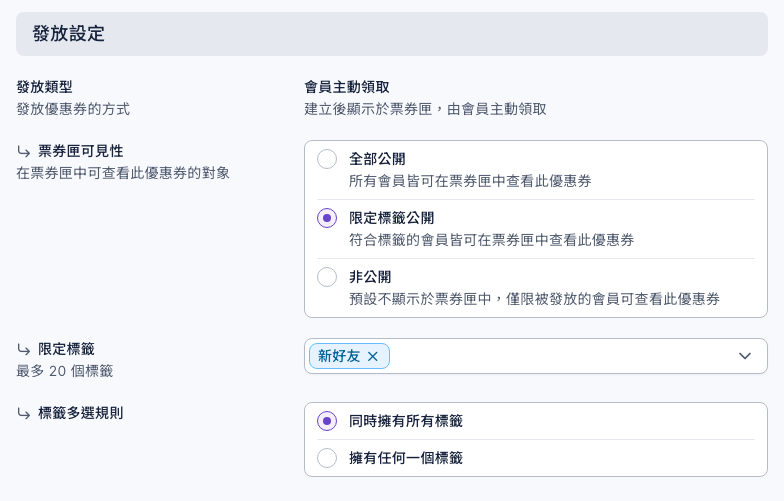Click the 發放設定 section header
This screenshot has width=784, height=501.
[x=392, y=34]
